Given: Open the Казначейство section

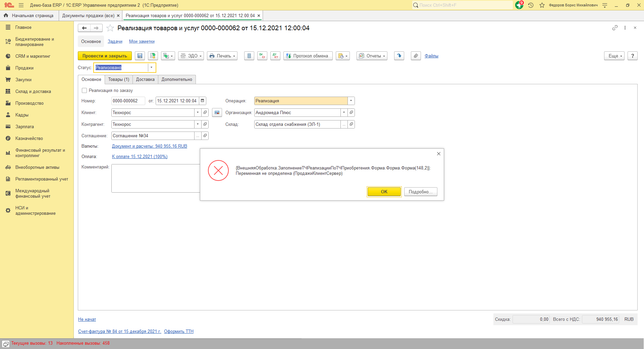Looking at the screenshot, I should pos(29,138).
